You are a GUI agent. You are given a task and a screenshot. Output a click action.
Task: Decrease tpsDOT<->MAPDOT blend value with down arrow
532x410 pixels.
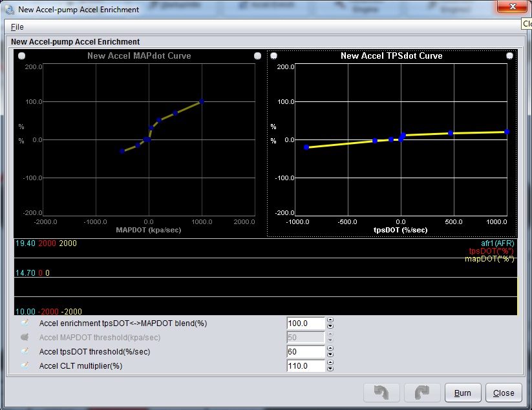click(330, 326)
